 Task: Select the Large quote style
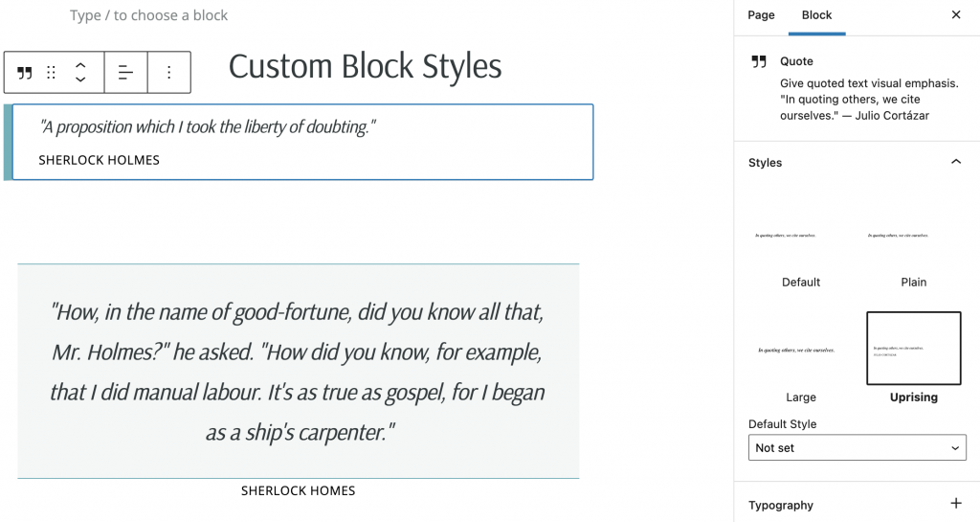[x=801, y=358]
